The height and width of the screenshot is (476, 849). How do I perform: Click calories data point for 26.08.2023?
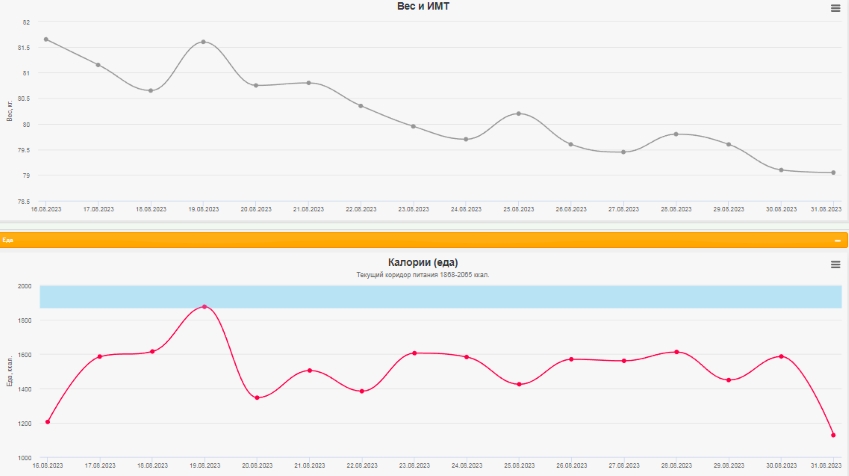pyautogui.click(x=572, y=359)
